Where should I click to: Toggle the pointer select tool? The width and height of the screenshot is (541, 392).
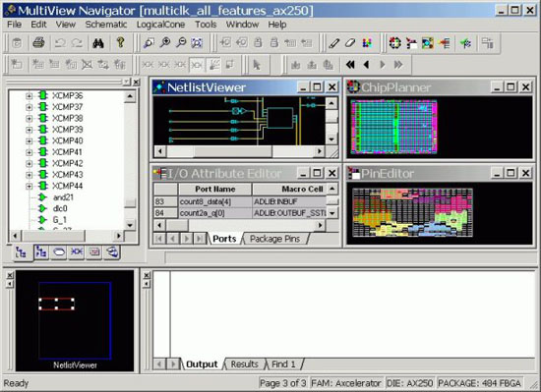[257, 65]
